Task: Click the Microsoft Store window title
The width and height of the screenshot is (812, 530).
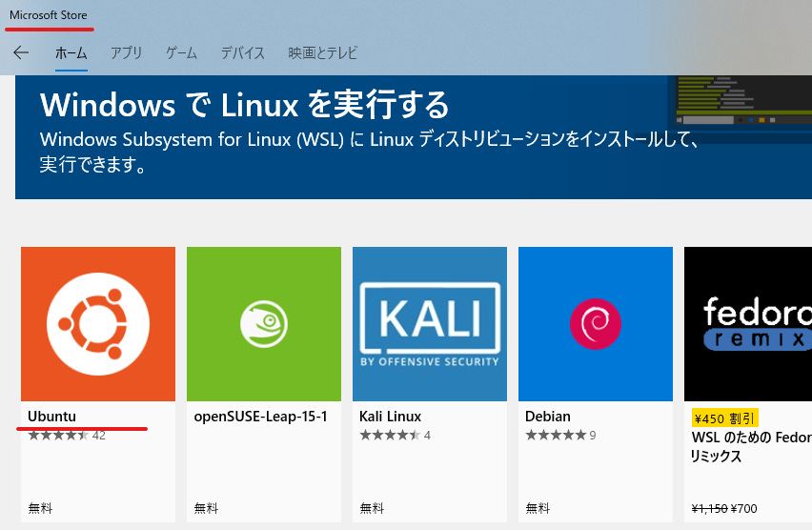Action: [49, 15]
